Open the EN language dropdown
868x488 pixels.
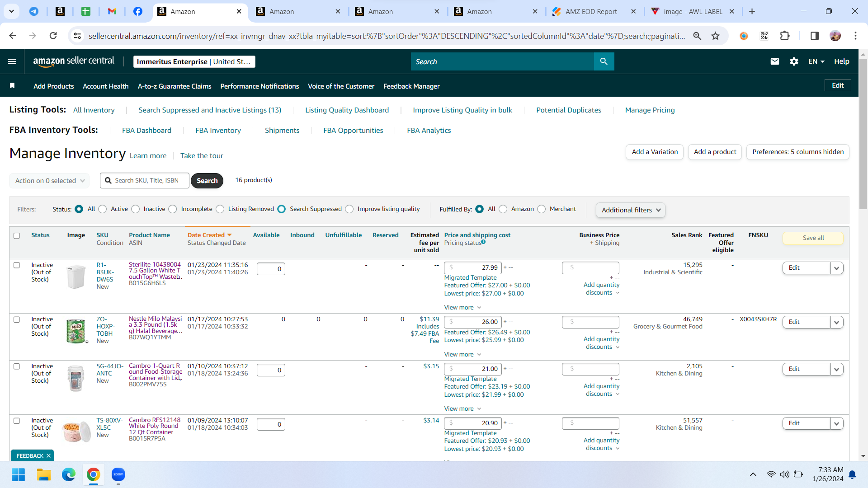[x=816, y=61]
